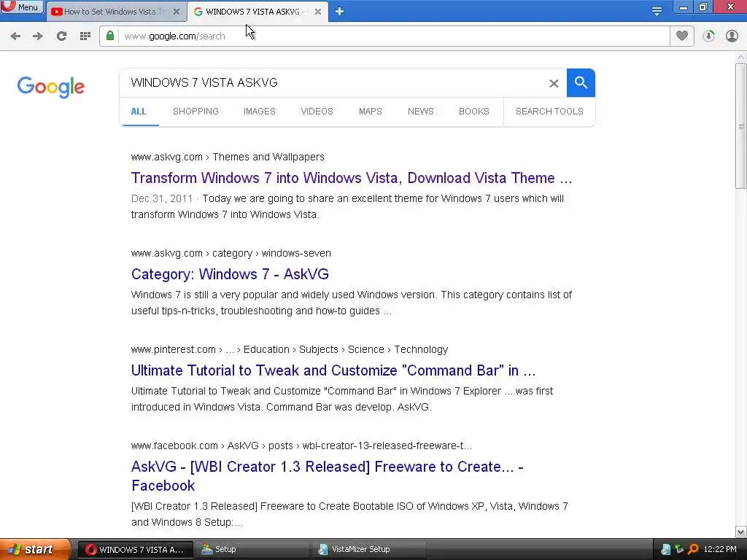Viewport: 747px width, 560px height.
Task: Click the magnifier tray icon near clock
Action: 694,550
